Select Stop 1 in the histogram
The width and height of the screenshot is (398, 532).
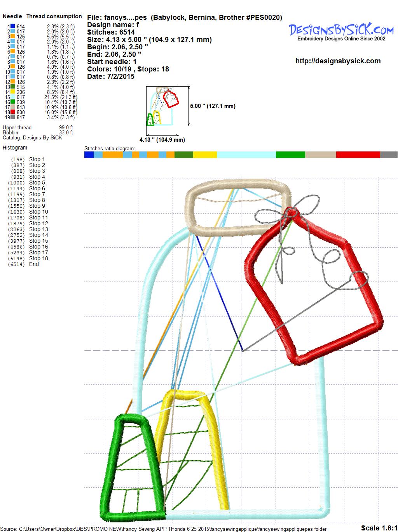point(37,159)
